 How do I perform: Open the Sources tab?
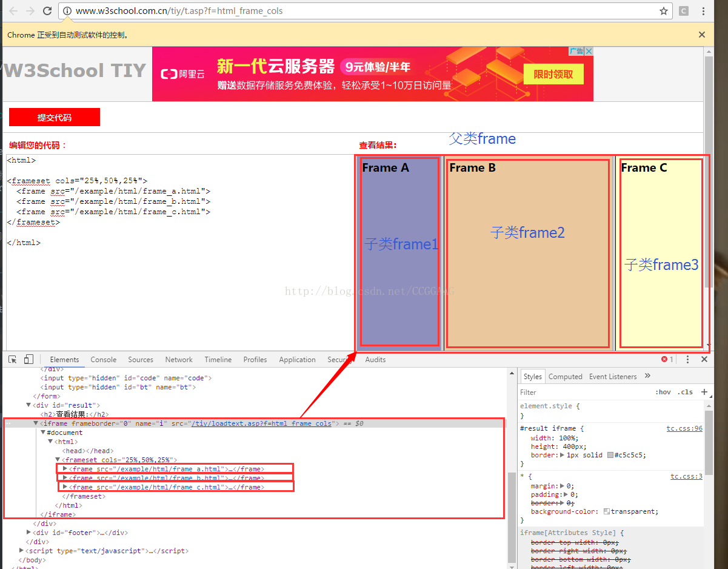pos(141,360)
